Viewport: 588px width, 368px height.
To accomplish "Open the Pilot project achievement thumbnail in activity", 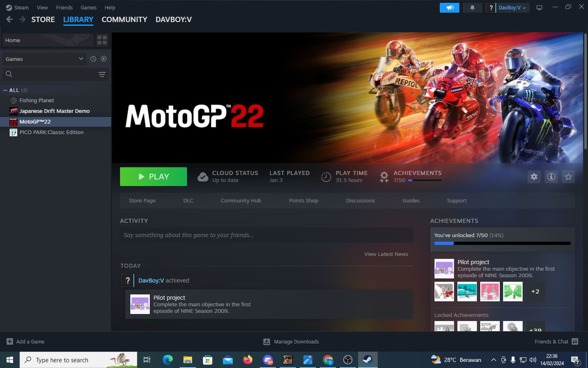I will [140, 304].
